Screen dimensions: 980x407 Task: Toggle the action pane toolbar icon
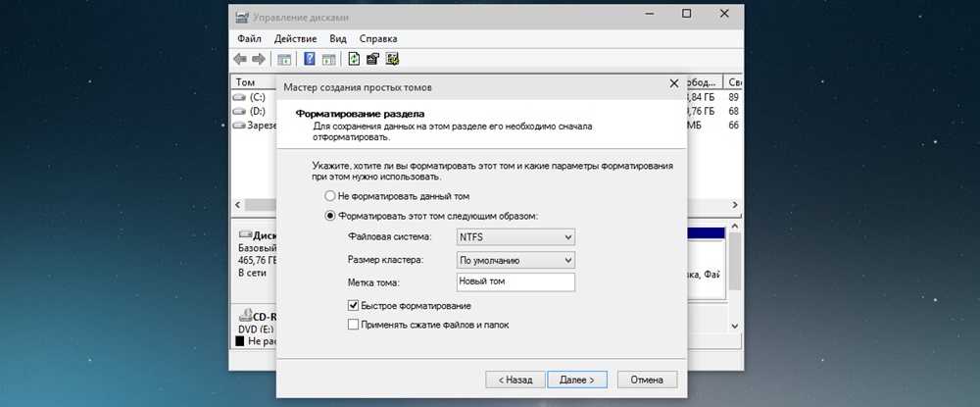pyautogui.click(x=328, y=59)
